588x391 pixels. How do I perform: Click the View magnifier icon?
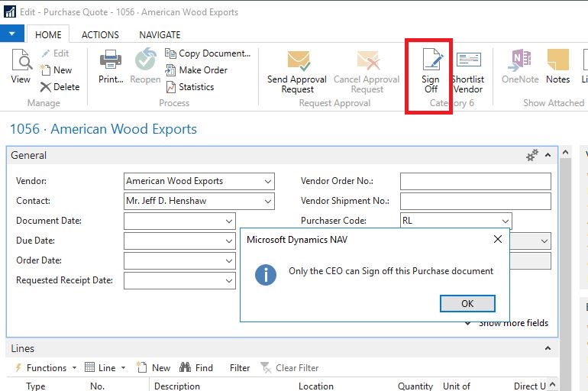[x=21, y=61]
